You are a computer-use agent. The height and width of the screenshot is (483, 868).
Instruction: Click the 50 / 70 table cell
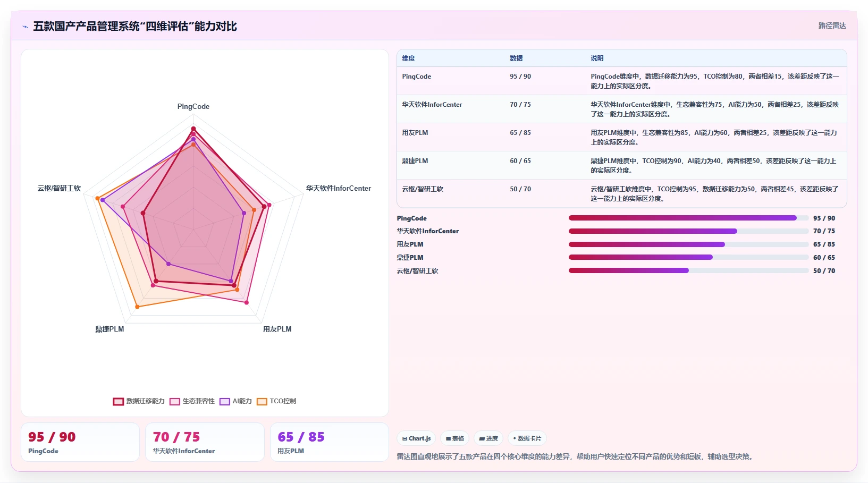[520, 189]
